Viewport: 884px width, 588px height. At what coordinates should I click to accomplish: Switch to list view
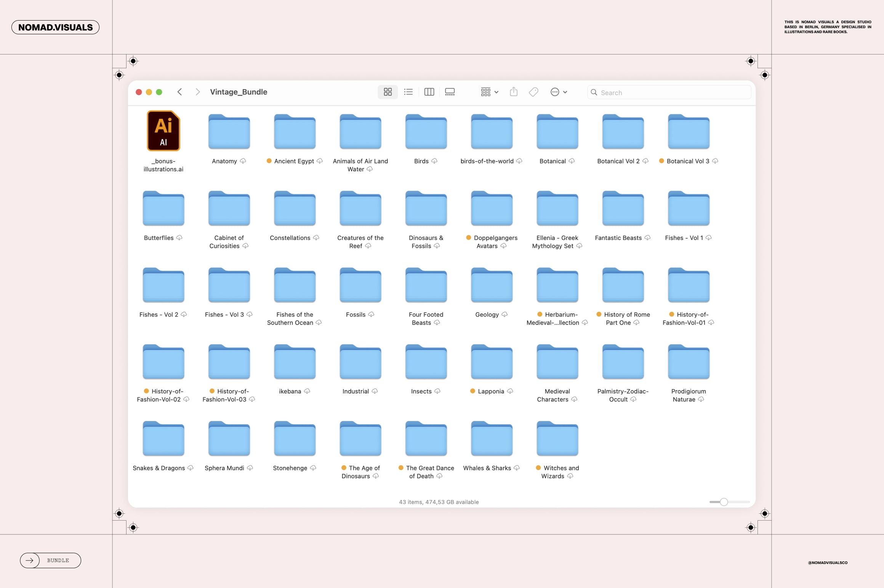[x=408, y=92]
